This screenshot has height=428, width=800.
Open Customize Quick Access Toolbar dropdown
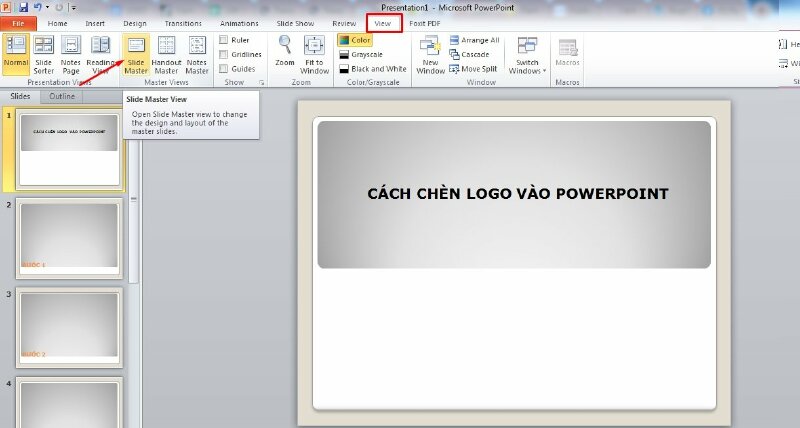[73, 8]
